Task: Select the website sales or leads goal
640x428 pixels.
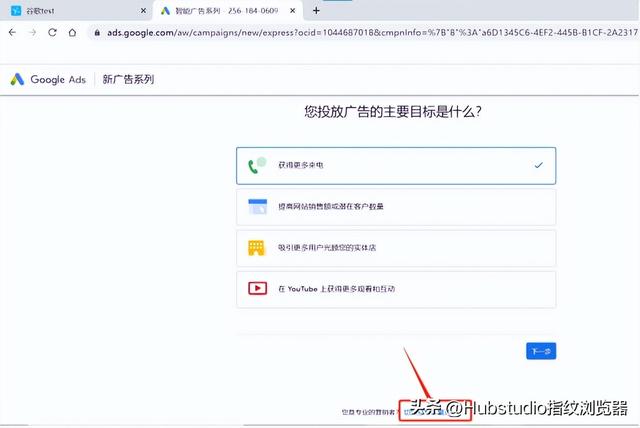Action: 396,207
